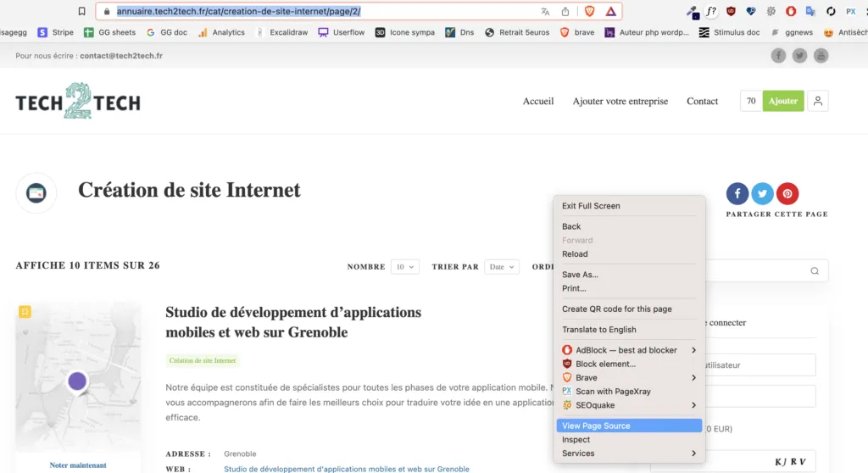Viewport: 868px width, 473px height.
Task: Click the contact@tech2tech.fr email link
Action: coord(121,55)
